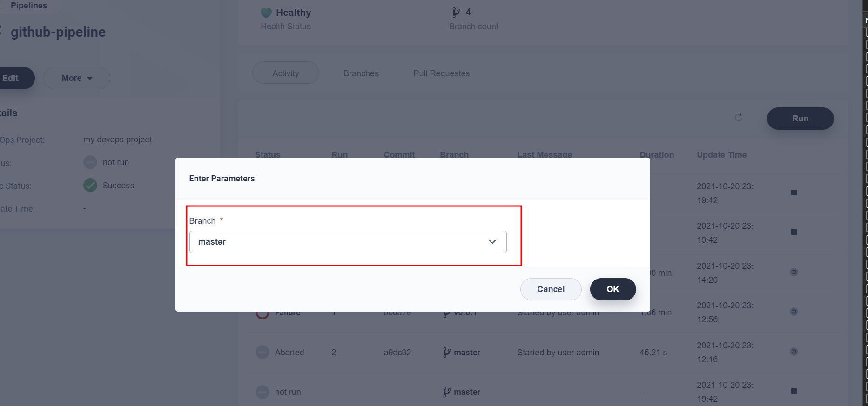
Task: Click the replay icon for the aborted master run
Action: tap(794, 351)
